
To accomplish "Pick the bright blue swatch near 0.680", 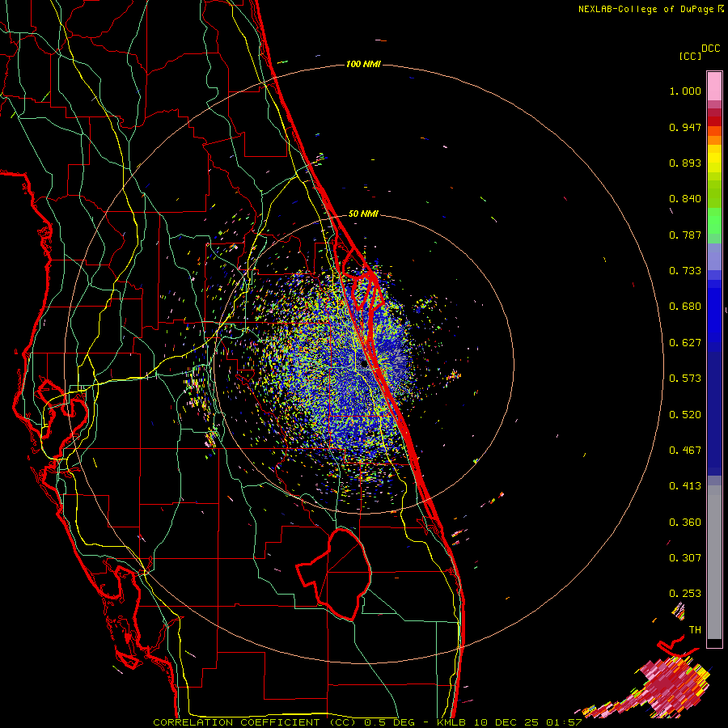I will [x=714, y=311].
